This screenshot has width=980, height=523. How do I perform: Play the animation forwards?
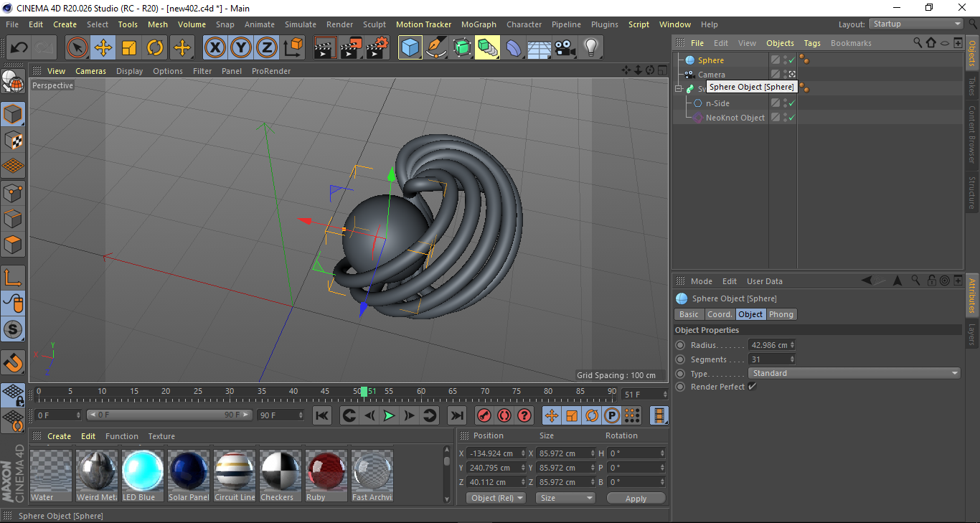[x=389, y=415]
